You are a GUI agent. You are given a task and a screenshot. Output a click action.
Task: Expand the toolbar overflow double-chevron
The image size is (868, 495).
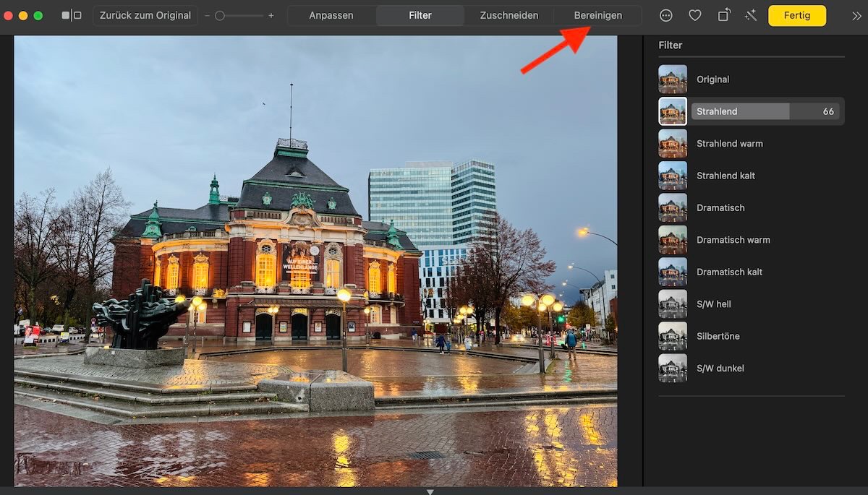856,16
